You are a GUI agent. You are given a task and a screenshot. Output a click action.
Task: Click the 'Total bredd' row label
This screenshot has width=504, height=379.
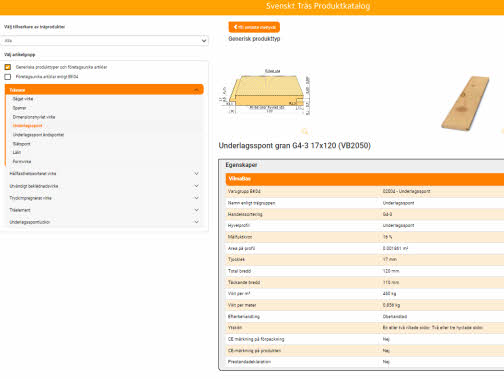tap(239, 271)
